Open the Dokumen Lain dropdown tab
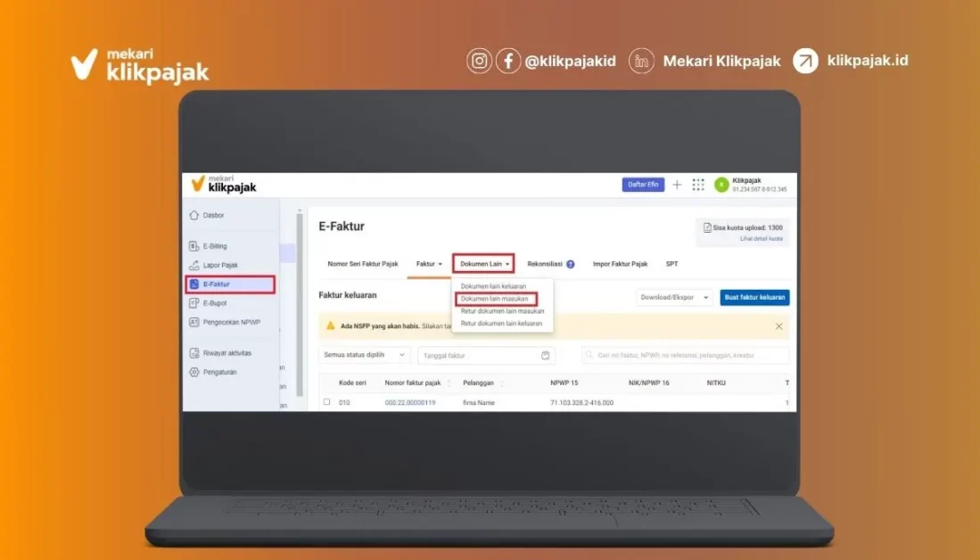Screen dimensions: 980x560 click(483, 264)
